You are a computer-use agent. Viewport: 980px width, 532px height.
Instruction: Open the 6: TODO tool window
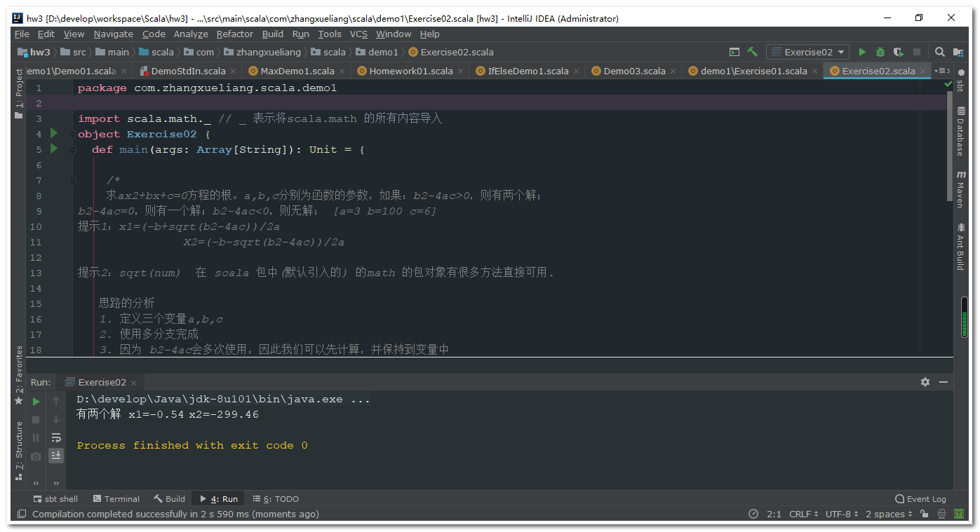click(276, 499)
